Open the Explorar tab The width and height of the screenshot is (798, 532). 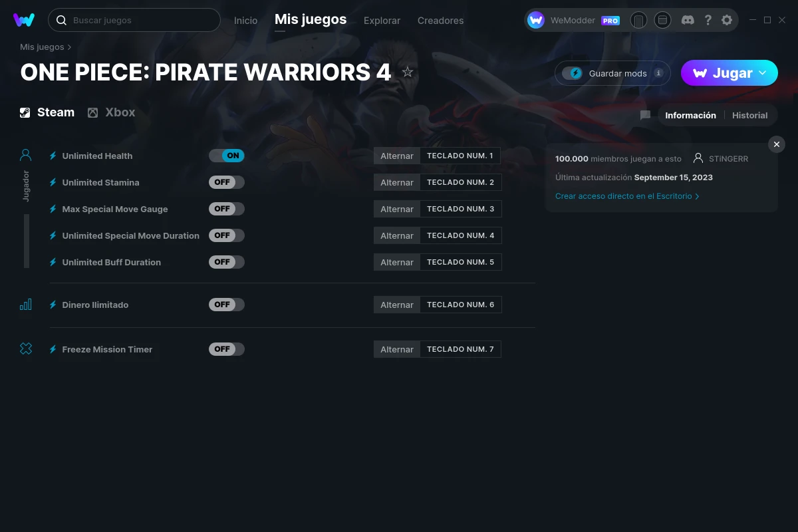click(382, 21)
